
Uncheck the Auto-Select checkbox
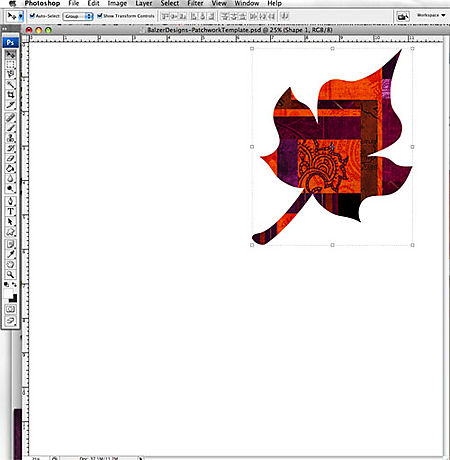point(32,16)
